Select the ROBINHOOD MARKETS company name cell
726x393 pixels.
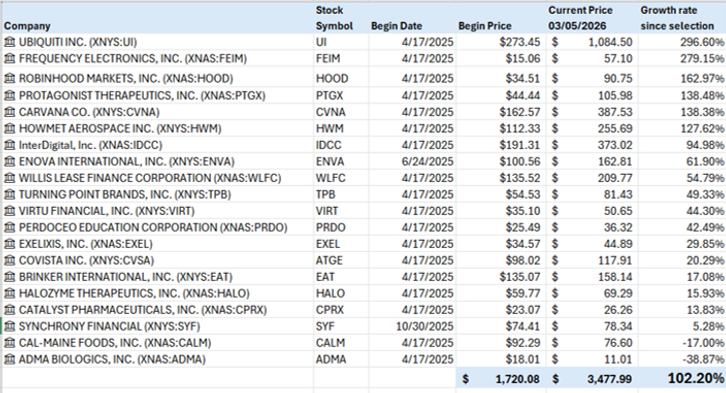[157, 78]
